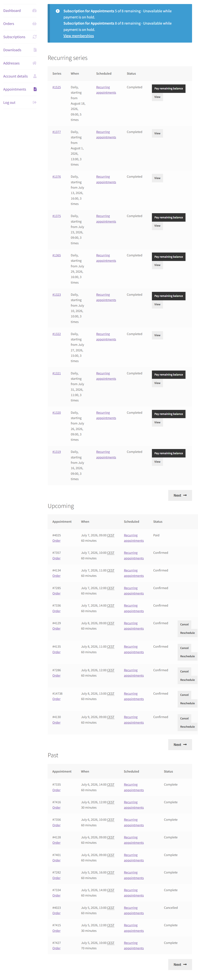Reschedule appointment #4130
This screenshot has width=198, height=980.
[187, 727]
